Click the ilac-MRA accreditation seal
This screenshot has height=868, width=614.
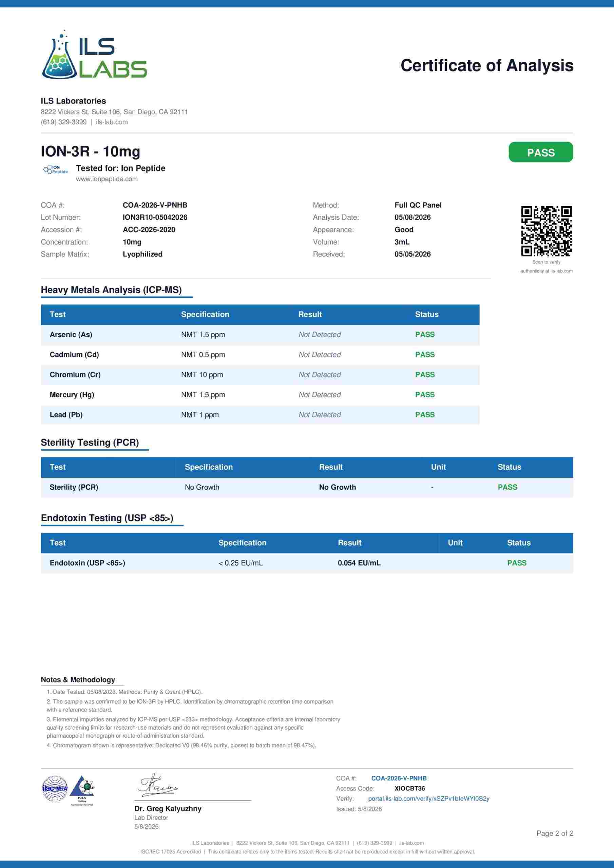55,789
